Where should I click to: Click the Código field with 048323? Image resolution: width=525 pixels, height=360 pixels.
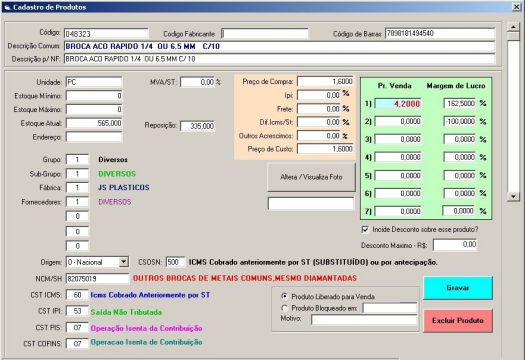pyautogui.click(x=106, y=33)
